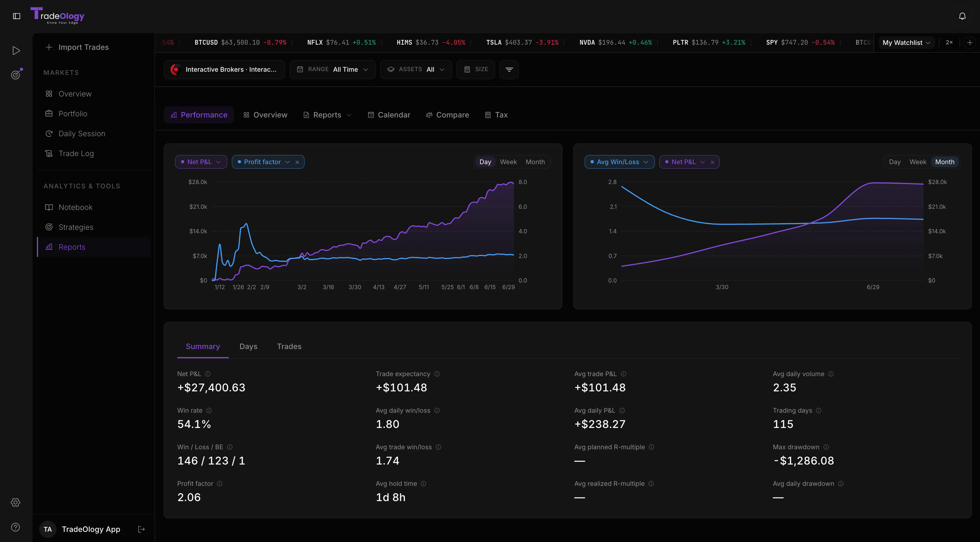The image size is (980, 542).
Task: Open Trade Log in sidebar
Action: [94, 153]
